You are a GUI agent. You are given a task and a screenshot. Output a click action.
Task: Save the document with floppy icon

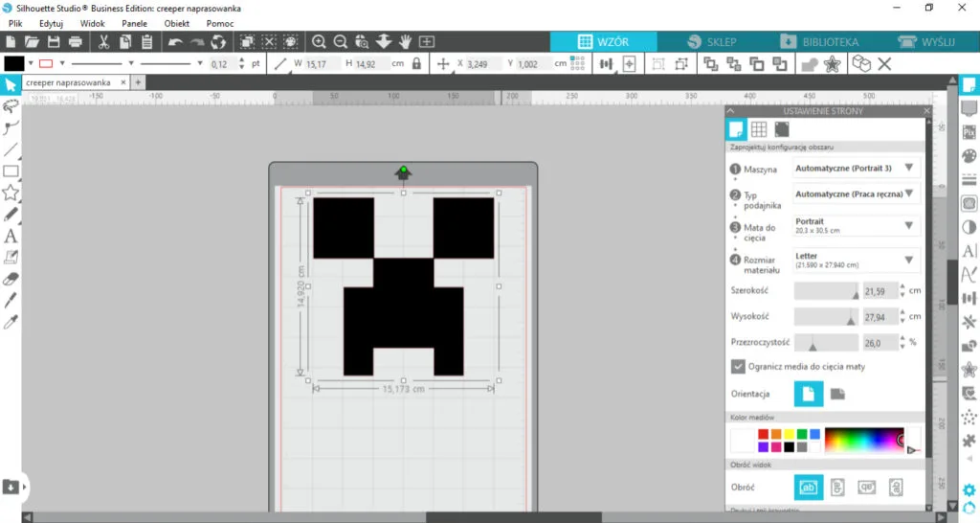(x=54, y=42)
